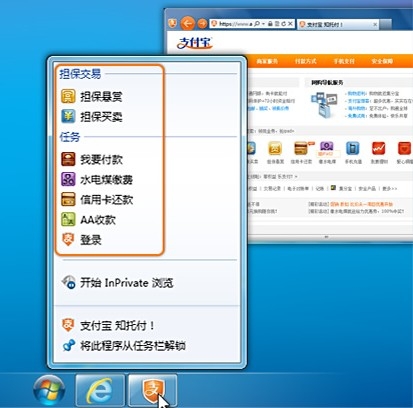Start InPrivate browsing from jump list
Viewport: 413px width, 408px height.
tap(117, 283)
